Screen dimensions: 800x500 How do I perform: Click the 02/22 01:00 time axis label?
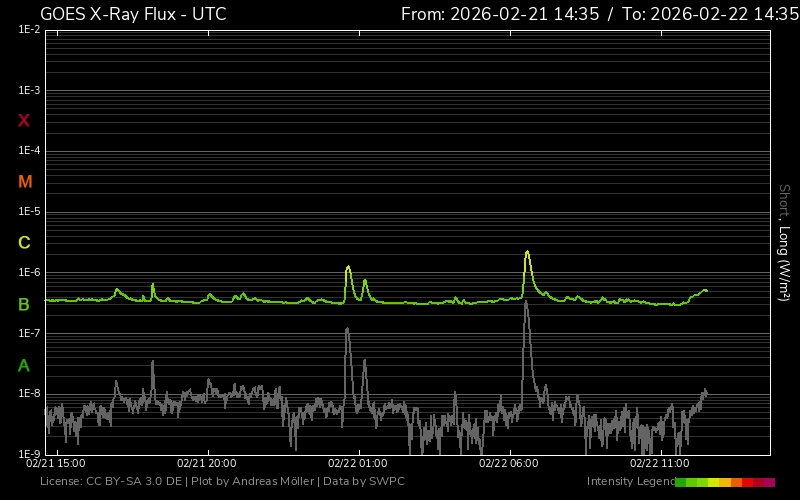pos(357,463)
